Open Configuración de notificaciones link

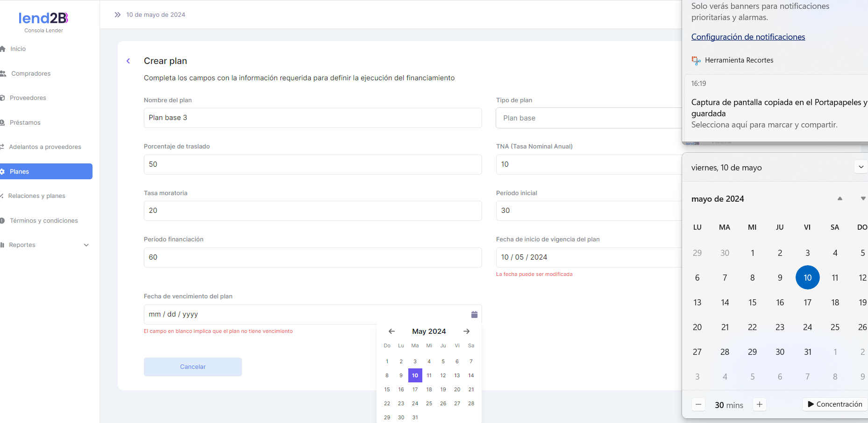pyautogui.click(x=748, y=37)
